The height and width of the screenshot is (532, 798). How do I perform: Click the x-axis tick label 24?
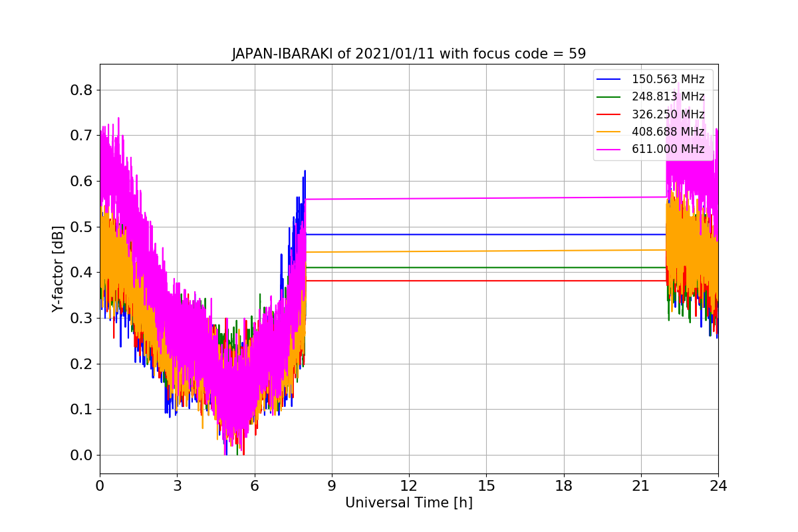pos(718,485)
